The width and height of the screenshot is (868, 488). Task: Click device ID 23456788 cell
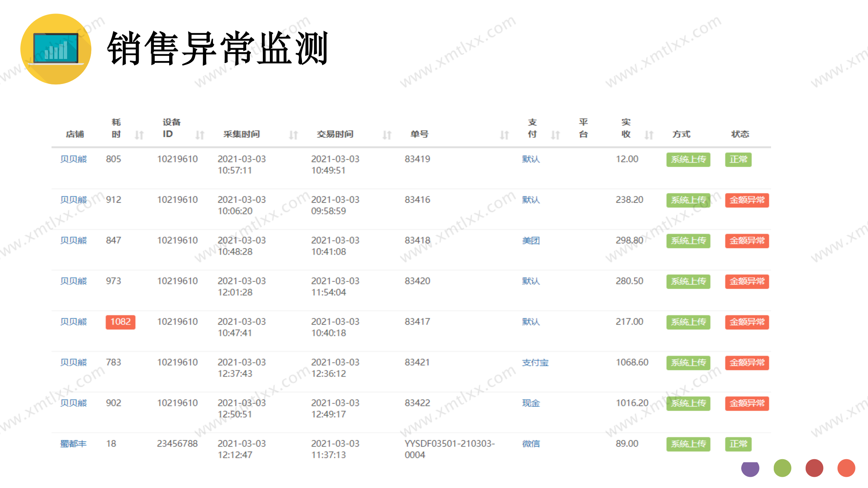(x=177, y=444)
